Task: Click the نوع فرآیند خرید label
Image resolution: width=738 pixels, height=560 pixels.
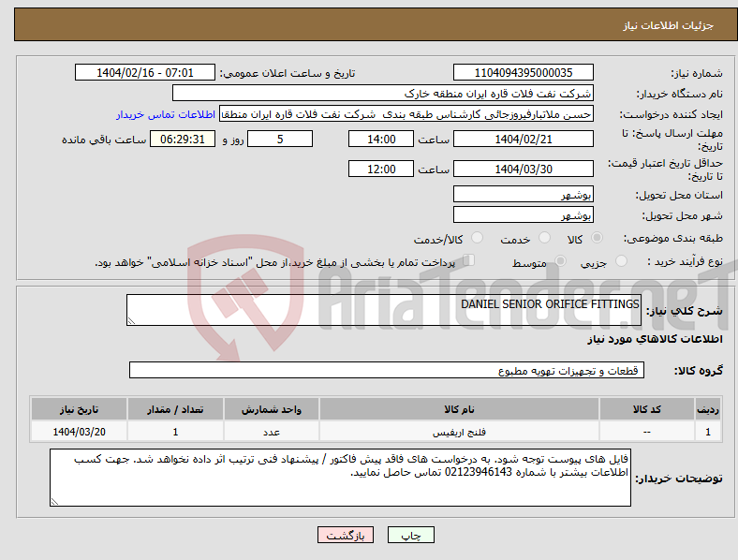Action: 686,261
